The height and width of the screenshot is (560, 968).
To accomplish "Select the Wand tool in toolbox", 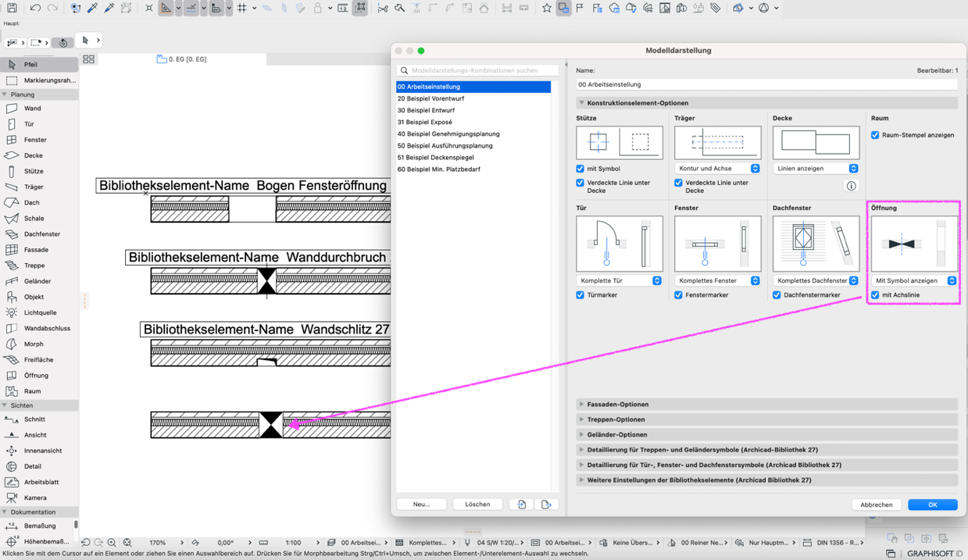I will (x=39, y=109).
